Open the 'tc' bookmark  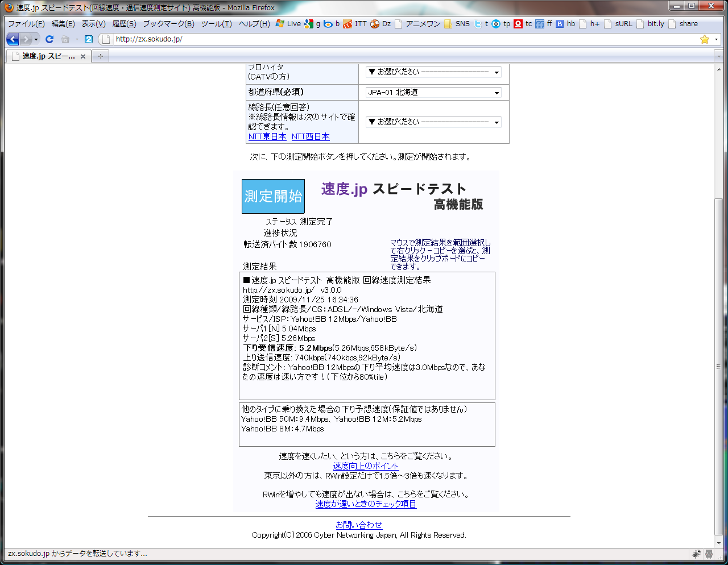click(x=523, y=24)
